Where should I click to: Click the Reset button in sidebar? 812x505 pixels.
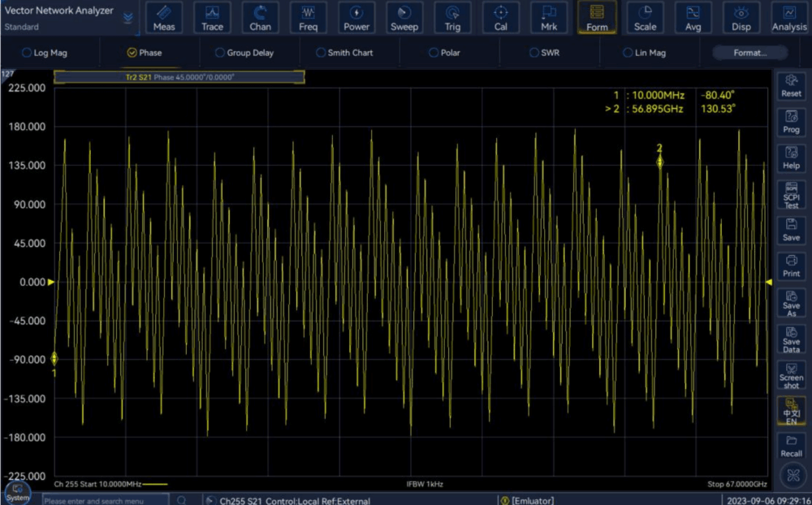[791, 84]
